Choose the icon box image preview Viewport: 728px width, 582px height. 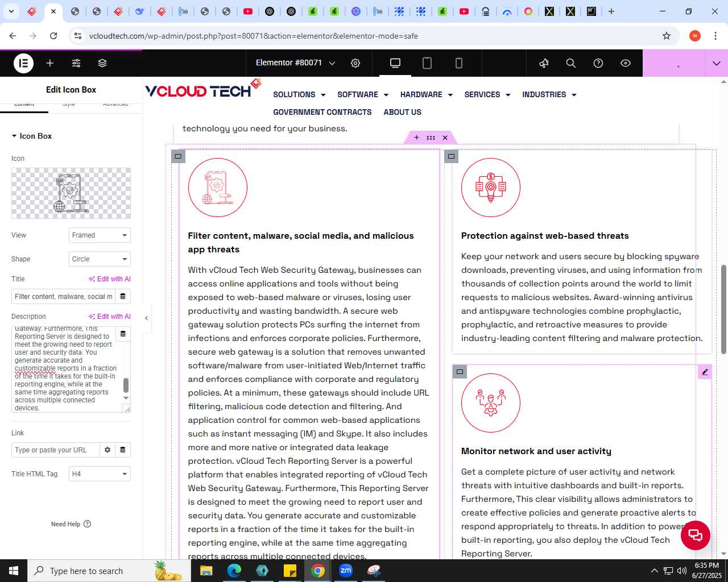click(x=71, y=193)
